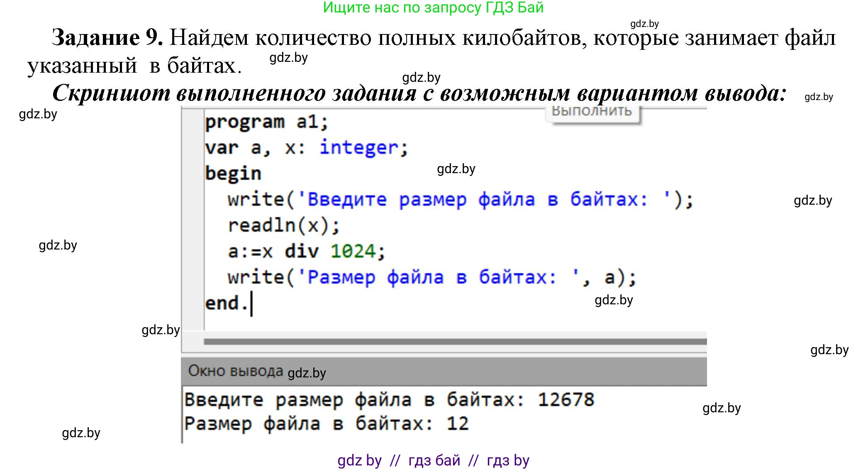868x470 pixels.
Task: Click the Выполнить button
Action: click(592, 113)
